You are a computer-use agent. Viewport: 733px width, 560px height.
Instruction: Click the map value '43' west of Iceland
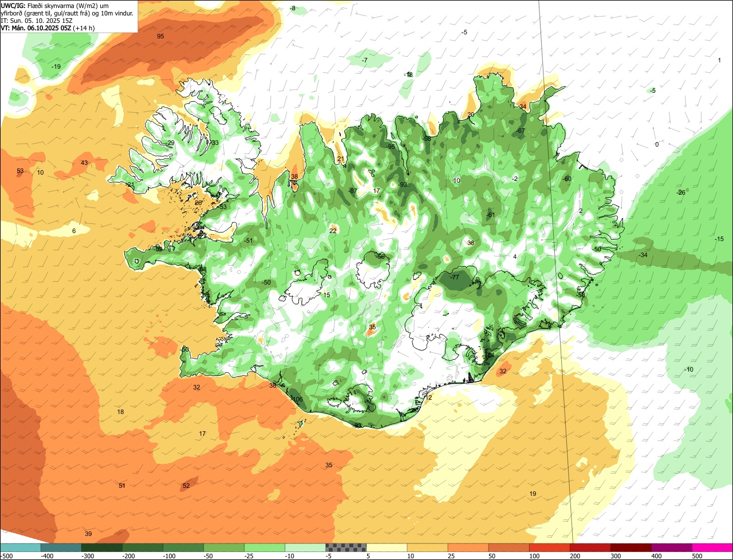click(x=84, y=163)
